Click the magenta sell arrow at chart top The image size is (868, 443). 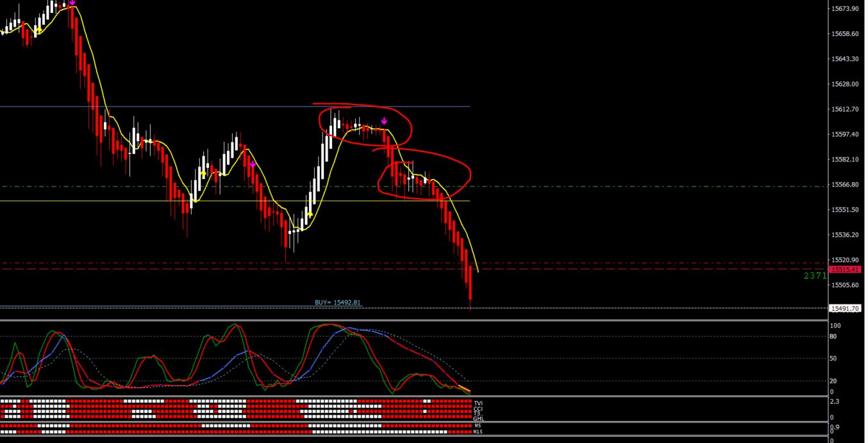[72, 3]
